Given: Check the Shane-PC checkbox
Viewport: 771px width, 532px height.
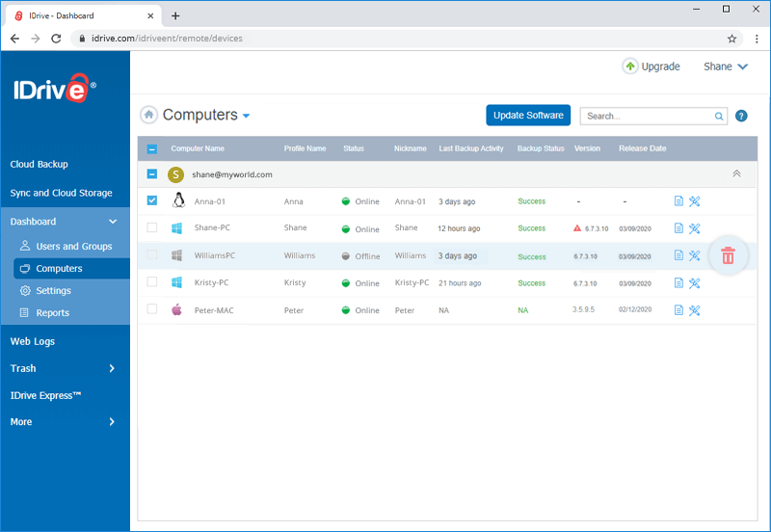Looking at the screenshot, I should pyautogui.click(x=152, y=227).
